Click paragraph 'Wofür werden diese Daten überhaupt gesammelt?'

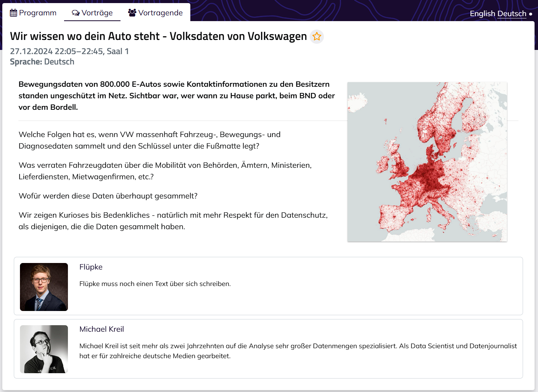[108, 196]
